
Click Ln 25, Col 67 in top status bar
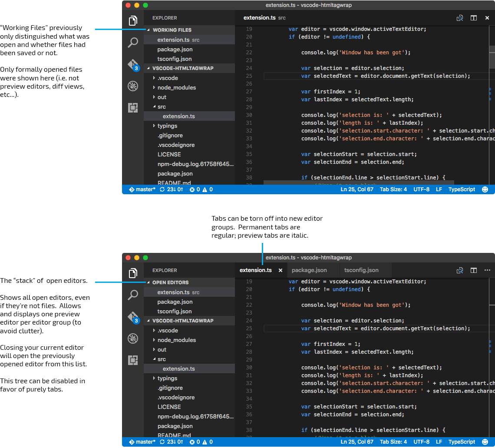[357, 189]
